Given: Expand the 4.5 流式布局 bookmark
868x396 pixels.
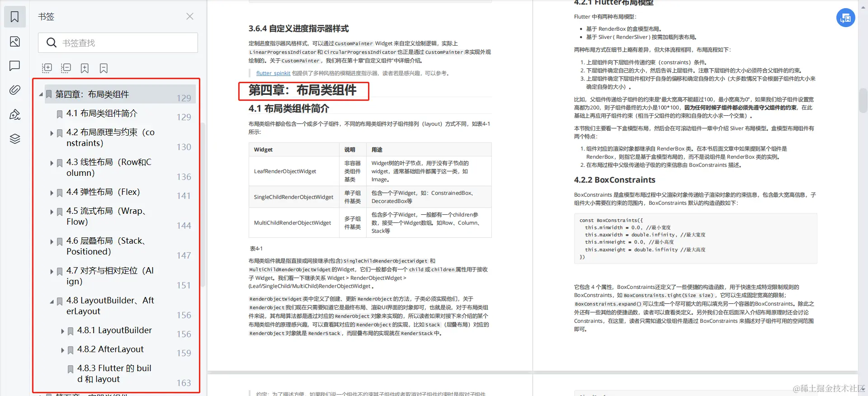Looking at the screenshot, I should pyautogui.click(x=52, y=212).
